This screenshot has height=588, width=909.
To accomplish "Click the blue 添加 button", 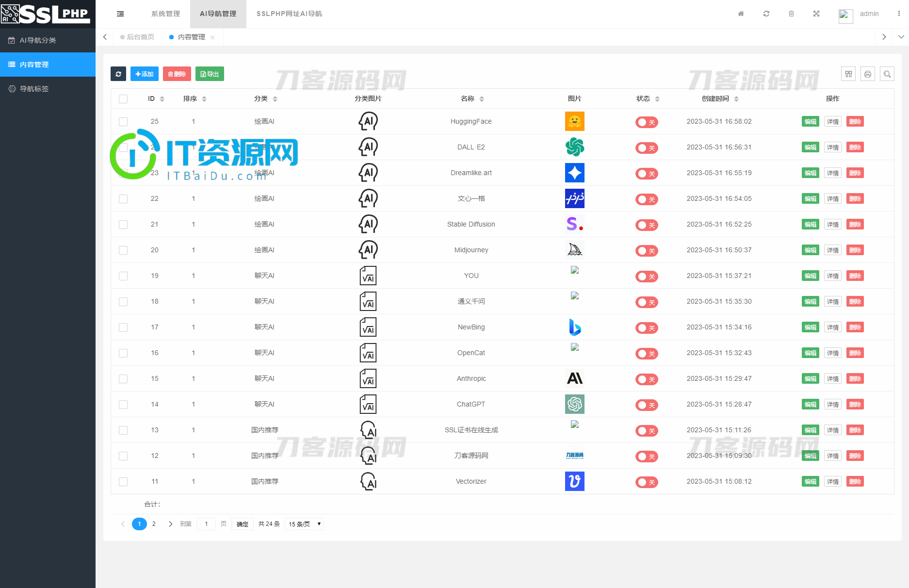I will 144,74.
